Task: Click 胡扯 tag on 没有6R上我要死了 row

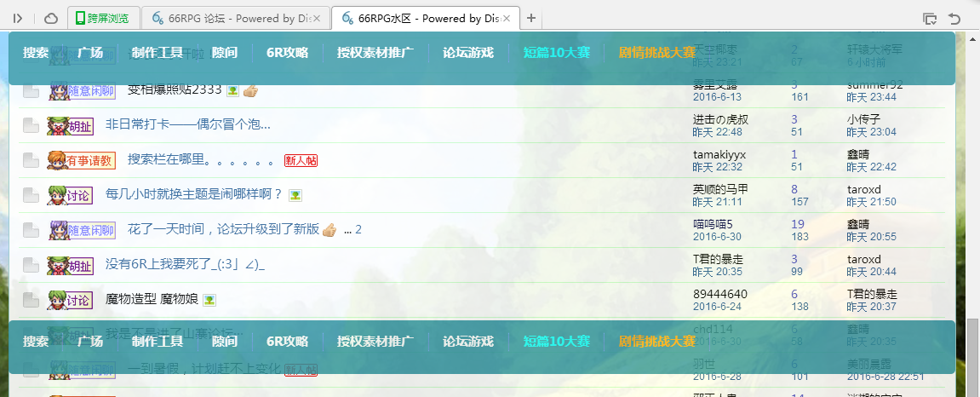Action: point(71,265)
